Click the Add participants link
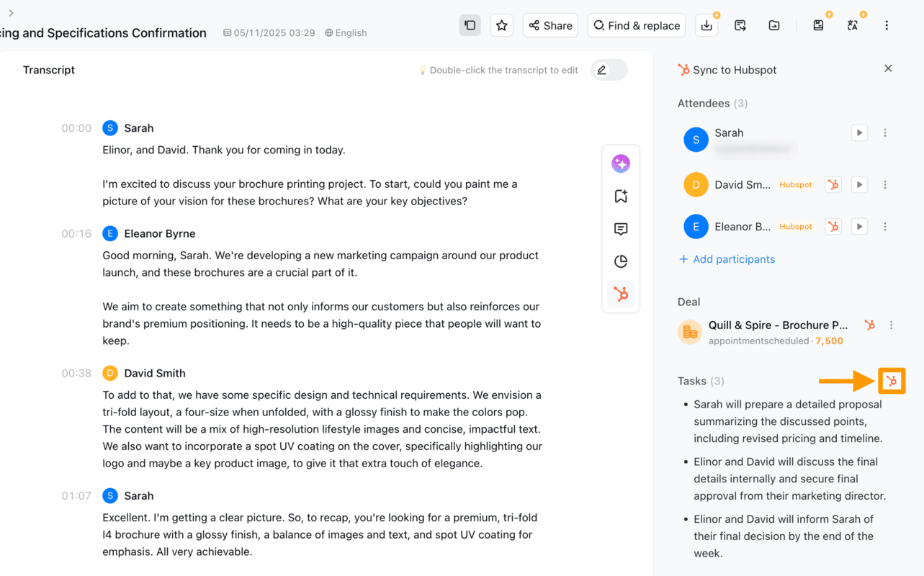The width and height of the screenshot is (924, 576). tap(727, 259)
